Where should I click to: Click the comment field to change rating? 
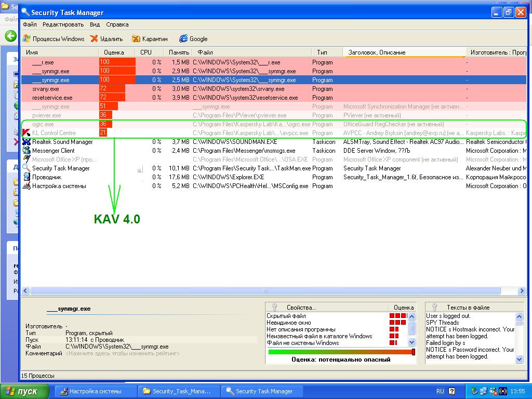pyautogui.click(x=123, y=353)
